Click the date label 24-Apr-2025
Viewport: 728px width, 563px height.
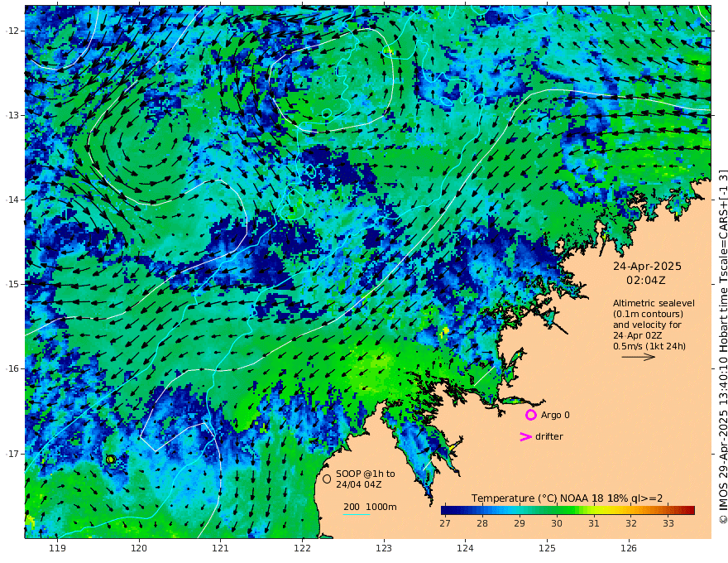[x=647, y=267]
